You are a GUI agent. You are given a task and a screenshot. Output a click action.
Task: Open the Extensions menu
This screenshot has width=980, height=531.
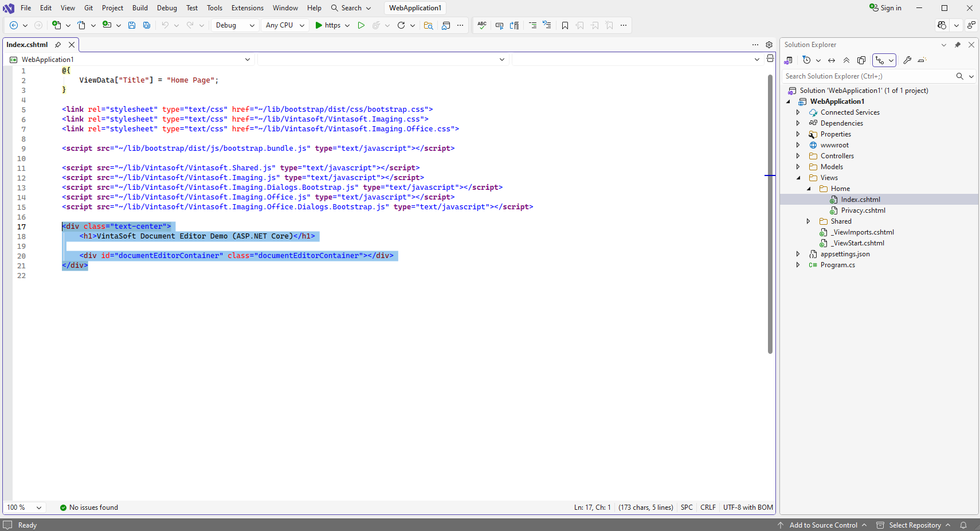coord(247,8)
